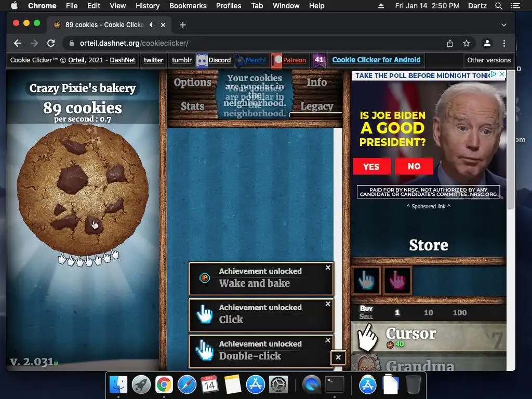The image size is (532, 399).
Task: Expand the tab search chevron
Action: [x=504, y=25]
